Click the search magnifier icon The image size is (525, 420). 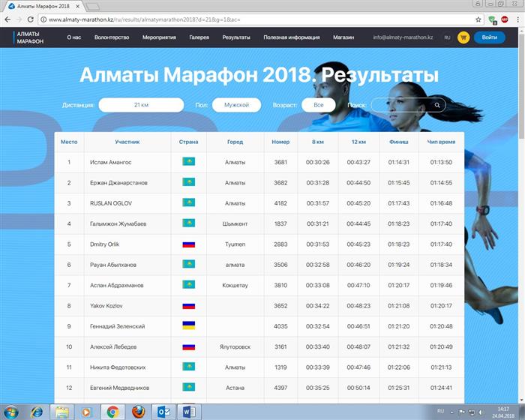437,105
